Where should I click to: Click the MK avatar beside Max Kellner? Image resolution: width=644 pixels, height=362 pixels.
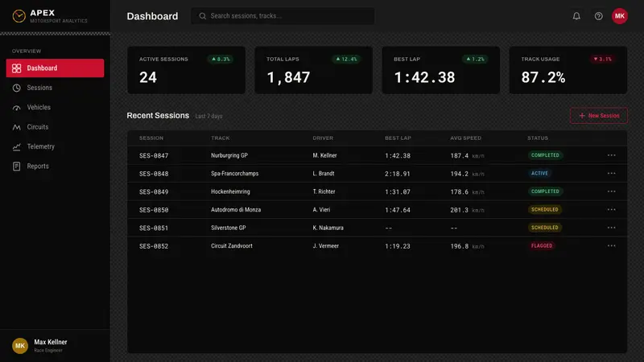(x=19, y=346)
